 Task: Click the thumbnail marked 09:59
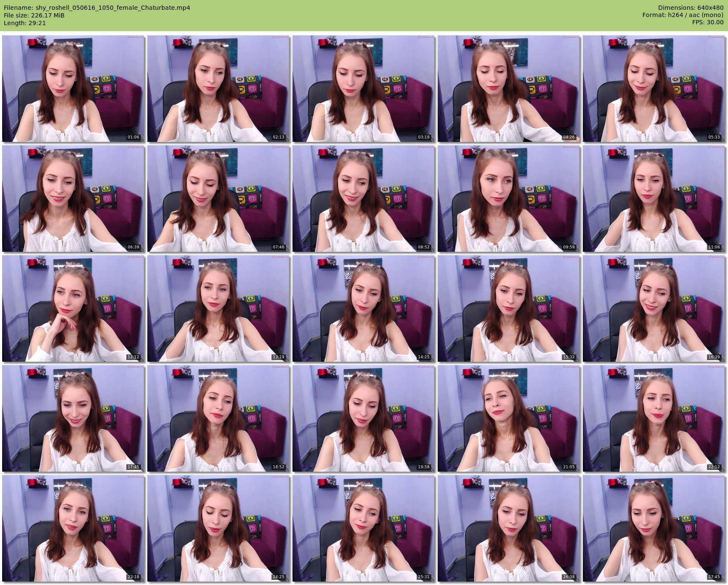[x=509, y=199]
